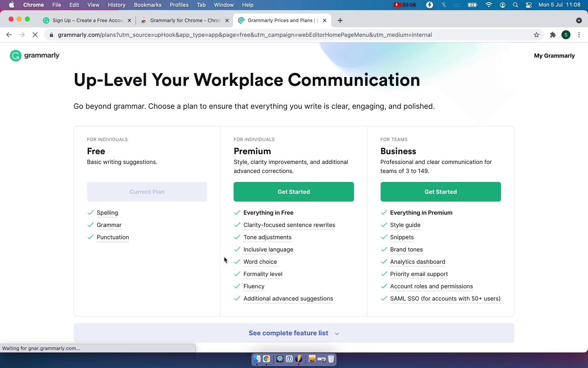The width and height of the screenshot is (588, 368).
Task: Open Chrome three-dot menu
Action: click(579, 35)
